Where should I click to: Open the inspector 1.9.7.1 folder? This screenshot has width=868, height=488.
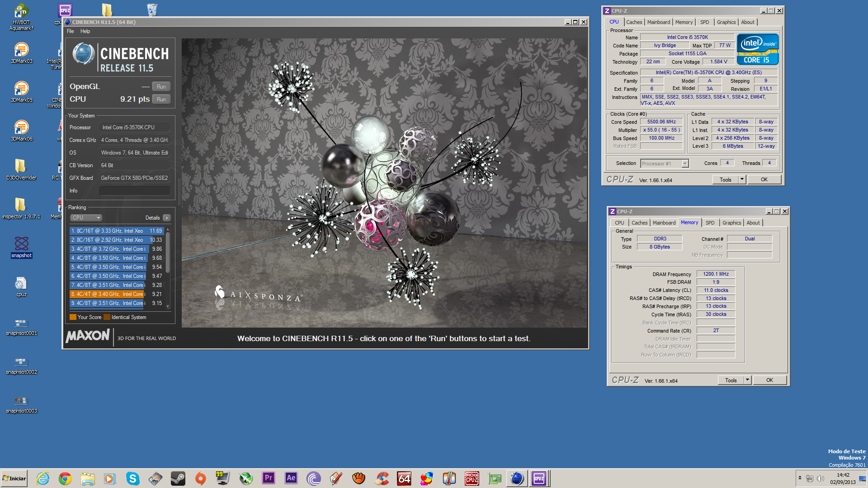click(x=21, y=208)
